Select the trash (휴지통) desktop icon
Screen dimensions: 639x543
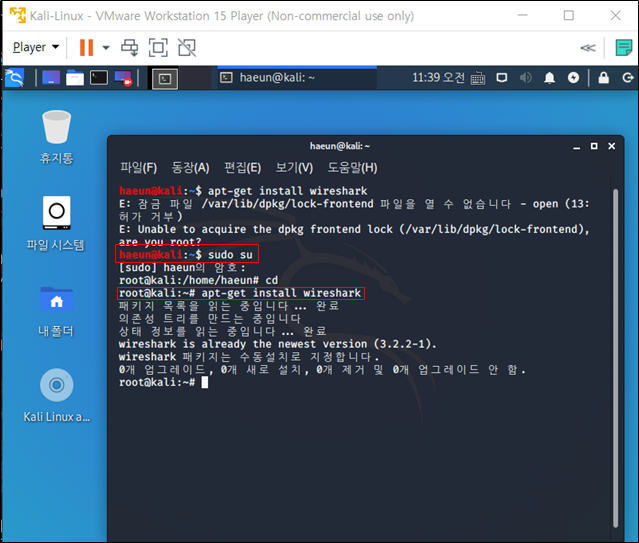[x=56, y=137]
